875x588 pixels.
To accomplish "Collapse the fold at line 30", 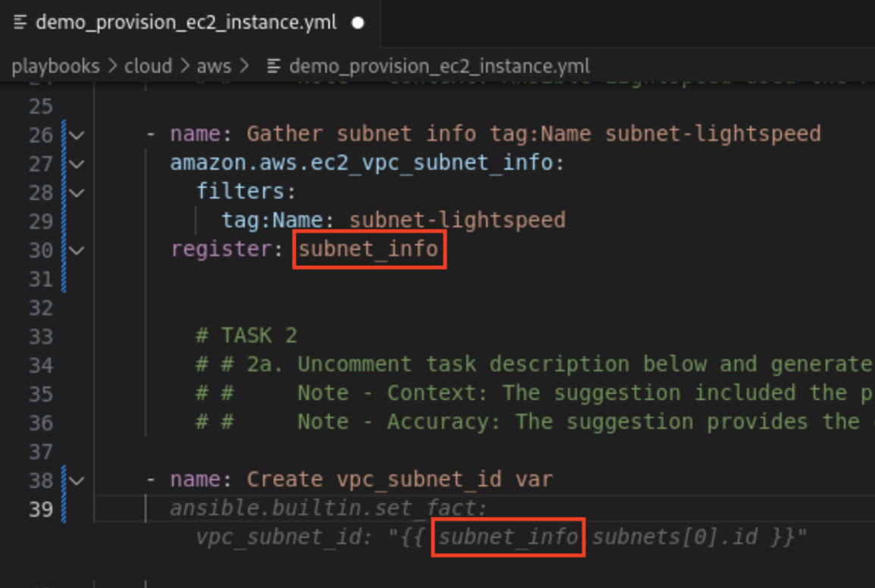I will click(77, 251).
